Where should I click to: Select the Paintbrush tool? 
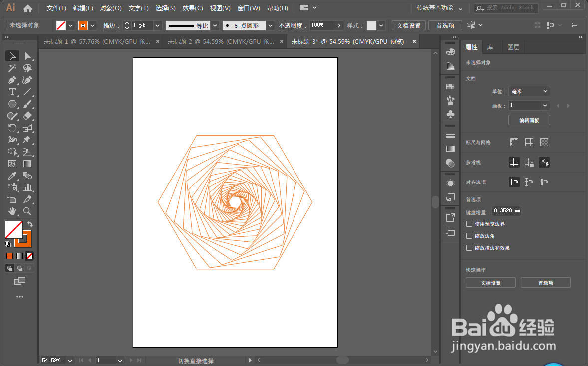[x=27, y=104]
